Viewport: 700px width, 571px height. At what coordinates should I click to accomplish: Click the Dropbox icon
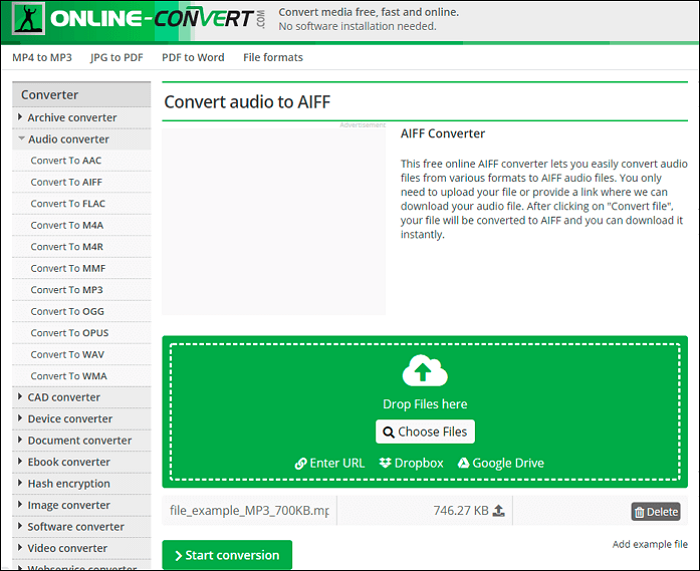click(386, 463)
